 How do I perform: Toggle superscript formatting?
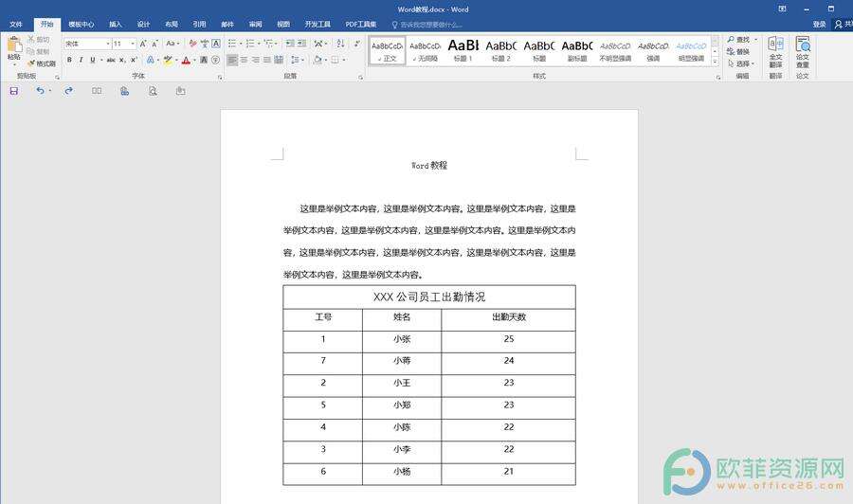tap(134, 60)
